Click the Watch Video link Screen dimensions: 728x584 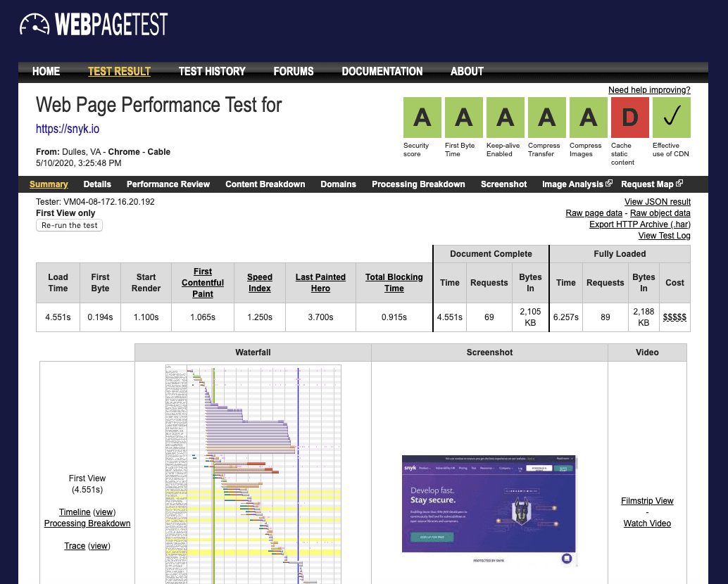(x=647, y=523)
